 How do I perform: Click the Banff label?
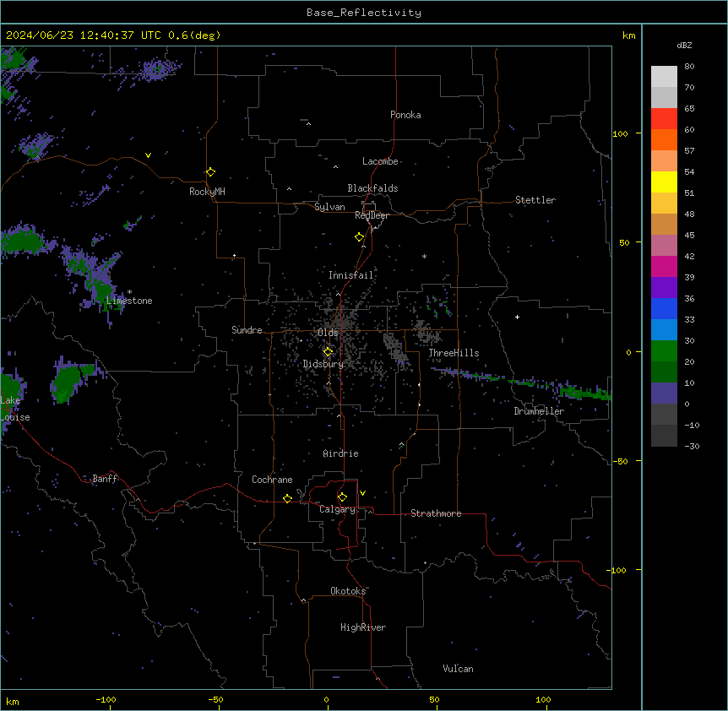tap(105, 479)
